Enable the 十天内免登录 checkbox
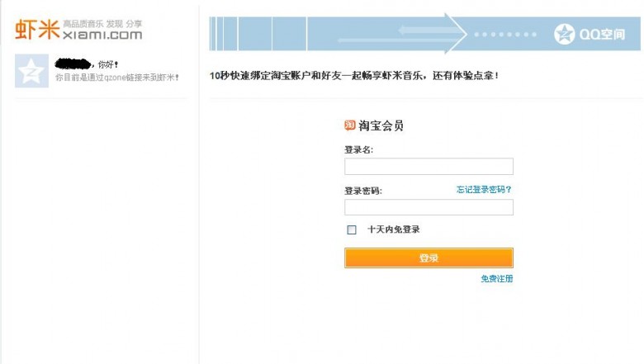This screenshot has width=644, height=364. tap(352, 229)
